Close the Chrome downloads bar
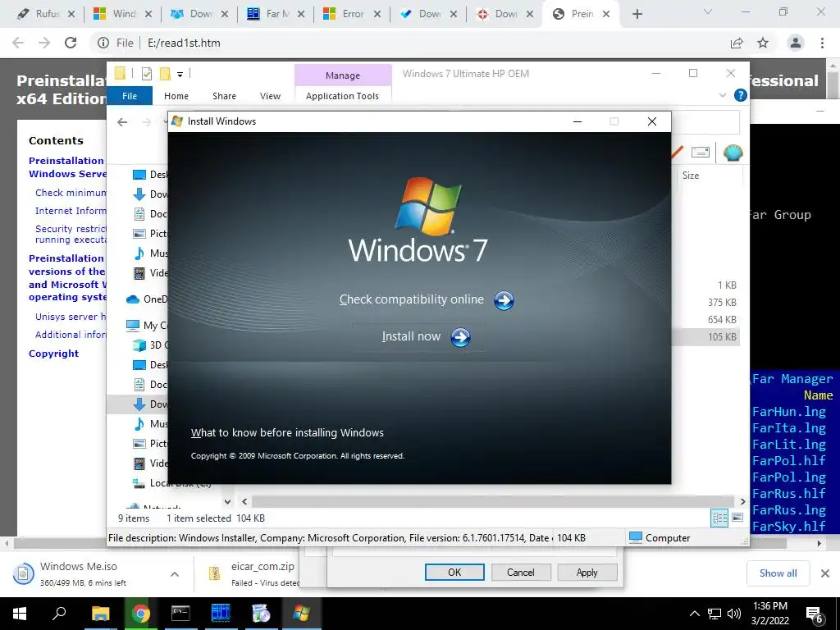This screenshot has width=840, height=630. click(x=825, y=573)
